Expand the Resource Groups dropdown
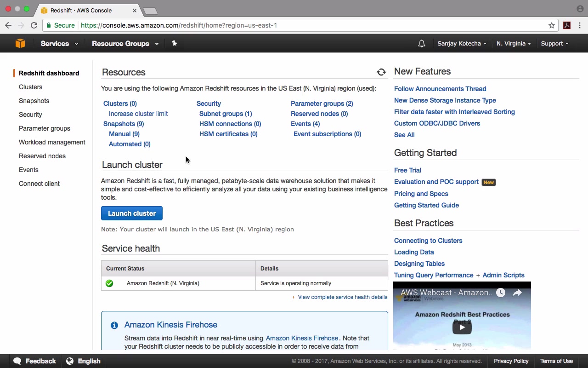Viewport: 588px width, 368px height. tap(125, 44)
